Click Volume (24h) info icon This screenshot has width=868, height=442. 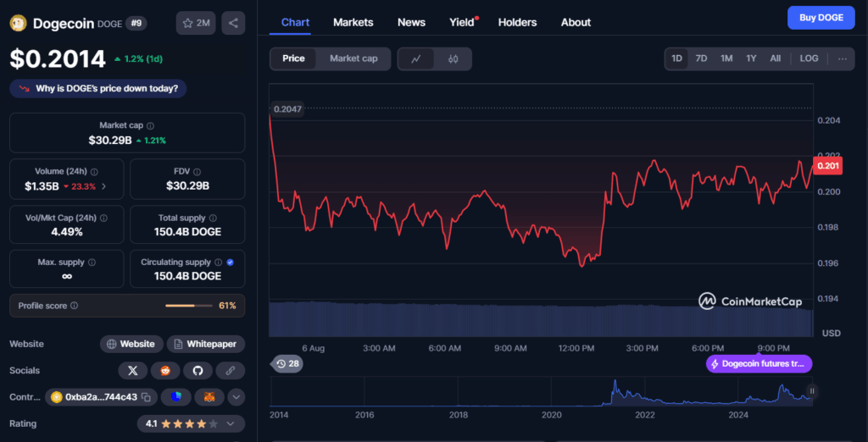click(94, 172)
